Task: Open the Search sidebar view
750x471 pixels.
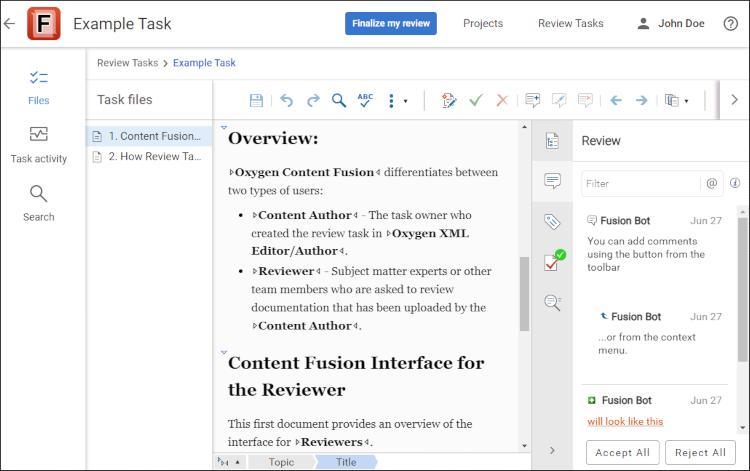Action: point(38,204)
